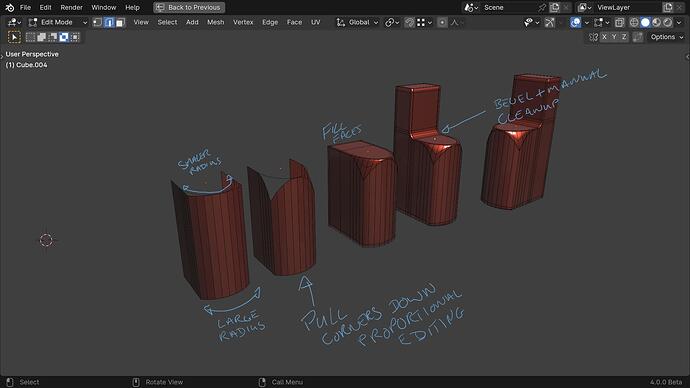Click the mesh symmetry butterfly icon
The width and height of the screenshot is (690, 388).
pos(593,37)
